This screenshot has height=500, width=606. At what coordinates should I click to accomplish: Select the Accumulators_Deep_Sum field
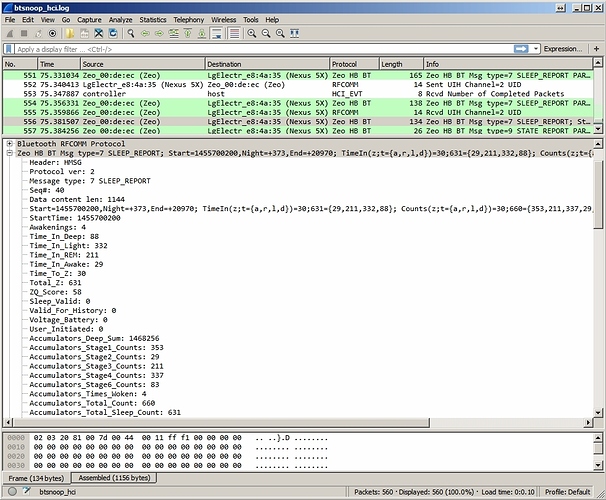[94, 338]
